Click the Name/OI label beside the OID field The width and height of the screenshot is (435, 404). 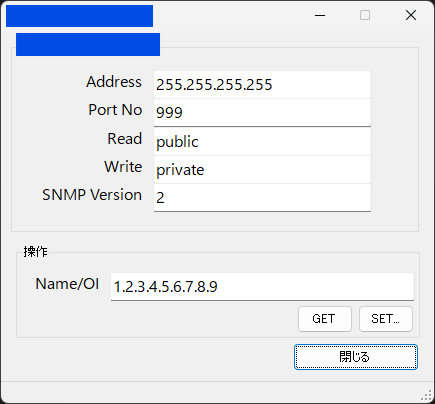tap(67, 284)
